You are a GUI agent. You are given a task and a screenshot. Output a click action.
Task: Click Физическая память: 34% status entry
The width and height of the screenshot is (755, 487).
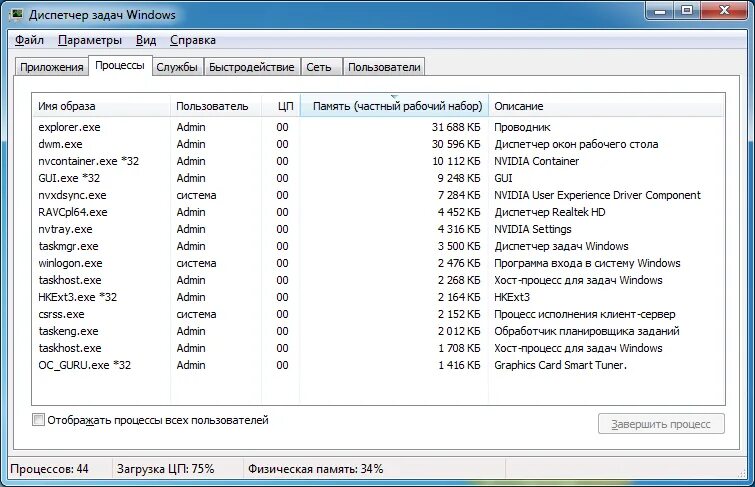[x=315, y=469]
